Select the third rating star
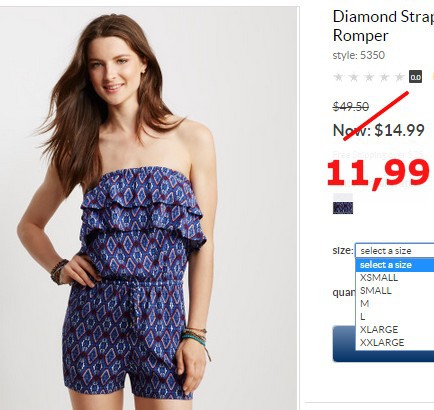Screen dimensions: 434x410 [x=369, y=77]
